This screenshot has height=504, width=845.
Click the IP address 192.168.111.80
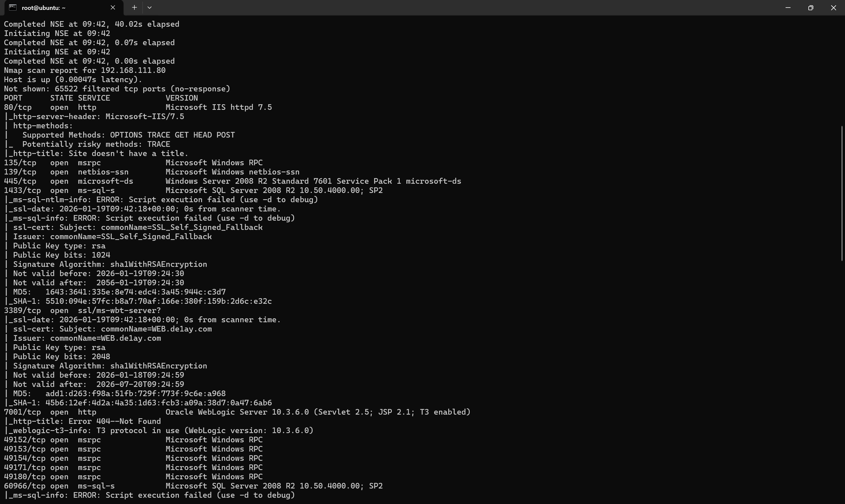(133, 70)
